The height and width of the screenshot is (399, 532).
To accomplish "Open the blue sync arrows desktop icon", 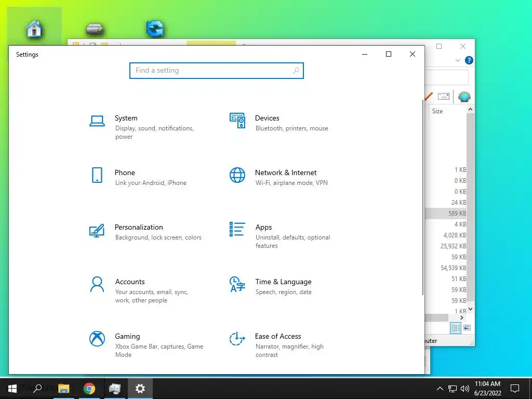I will (x=155, y=29).
